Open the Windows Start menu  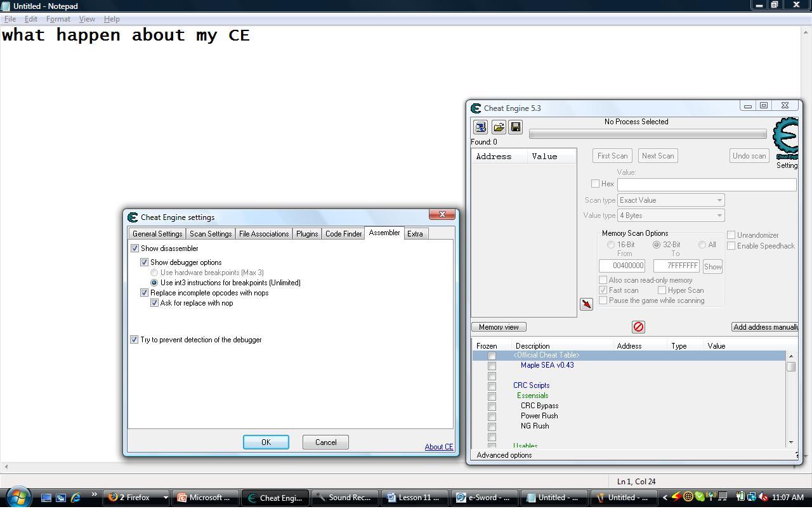pos(18,497)
